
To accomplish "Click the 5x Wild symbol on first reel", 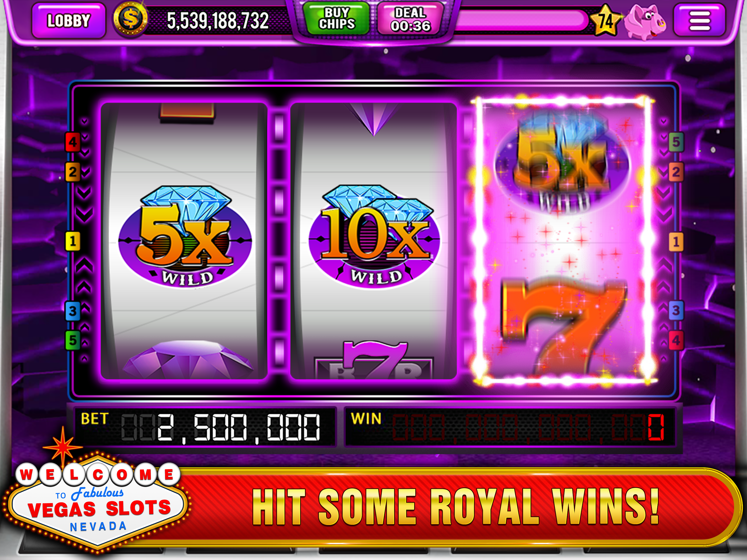I will coord(185,236).
